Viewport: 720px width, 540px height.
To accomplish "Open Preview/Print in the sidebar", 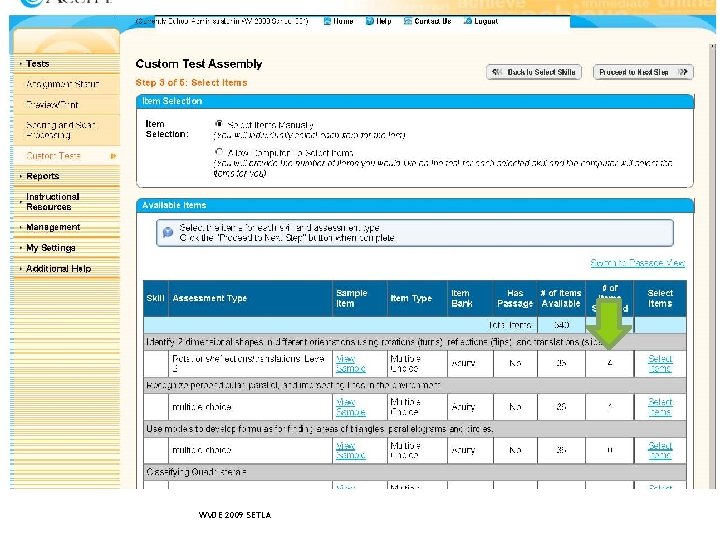I will click(x=52, y=105).
